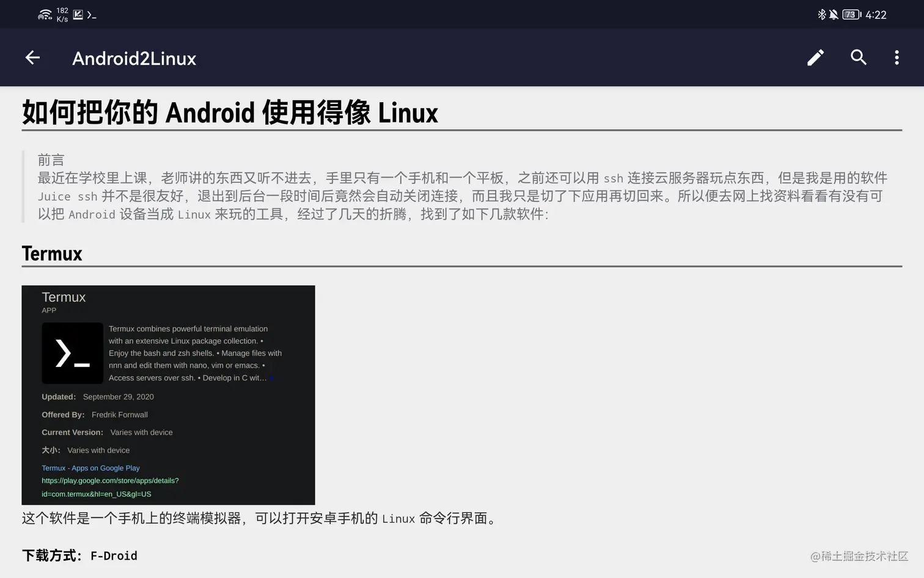Click the Updated: September 29, 2020 line
Image resolution: width=924 pixels, height=578 pixels.
[x=98, y=397]
